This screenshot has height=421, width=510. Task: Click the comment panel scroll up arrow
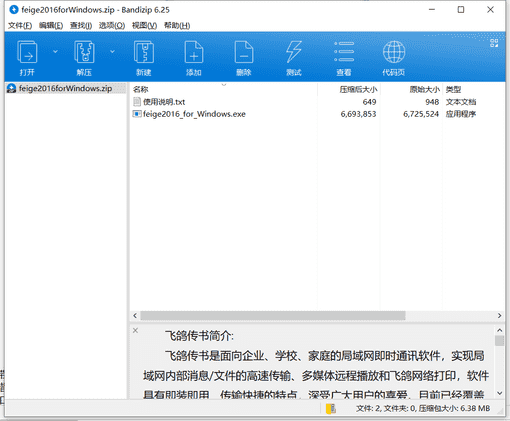tap(499, 330)
